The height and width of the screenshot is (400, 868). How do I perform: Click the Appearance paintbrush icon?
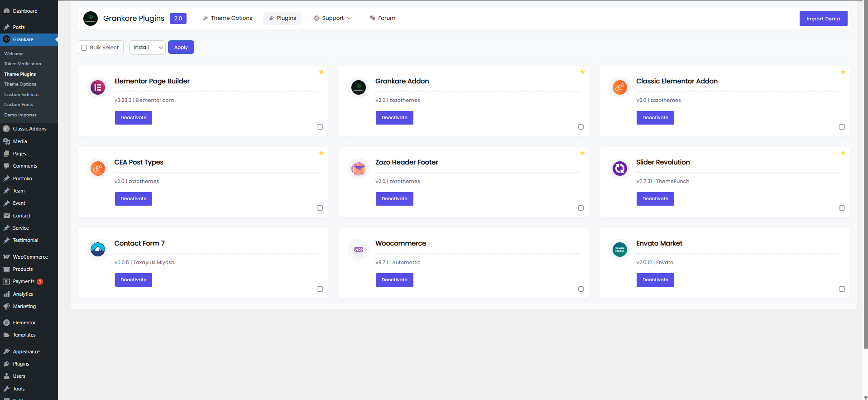click(6, 352)
